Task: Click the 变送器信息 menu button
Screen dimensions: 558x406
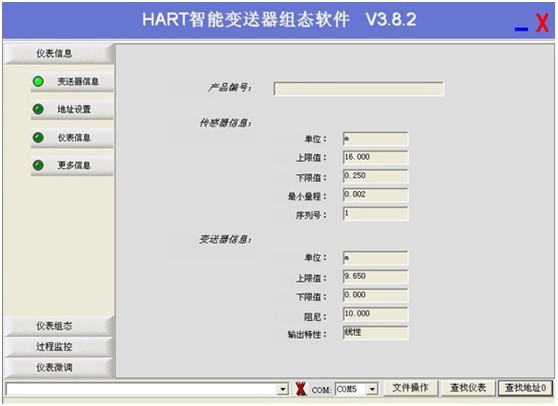Action: point(72,81)
